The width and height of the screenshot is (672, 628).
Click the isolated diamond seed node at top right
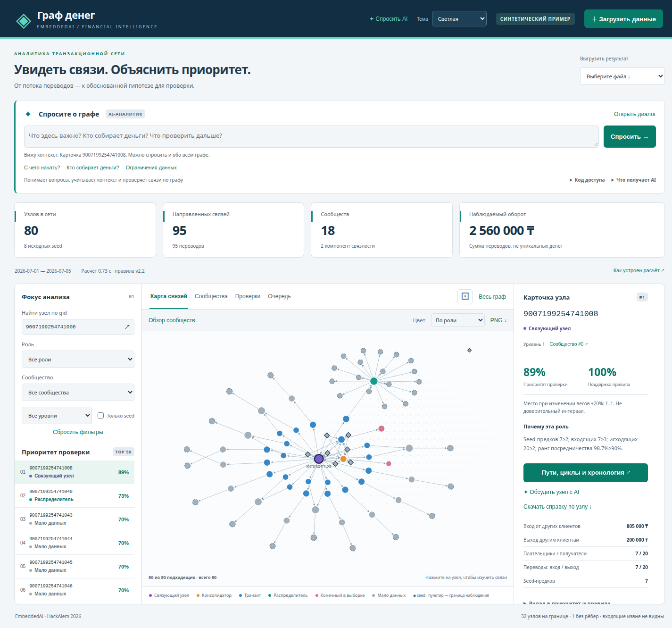point(469,350)
